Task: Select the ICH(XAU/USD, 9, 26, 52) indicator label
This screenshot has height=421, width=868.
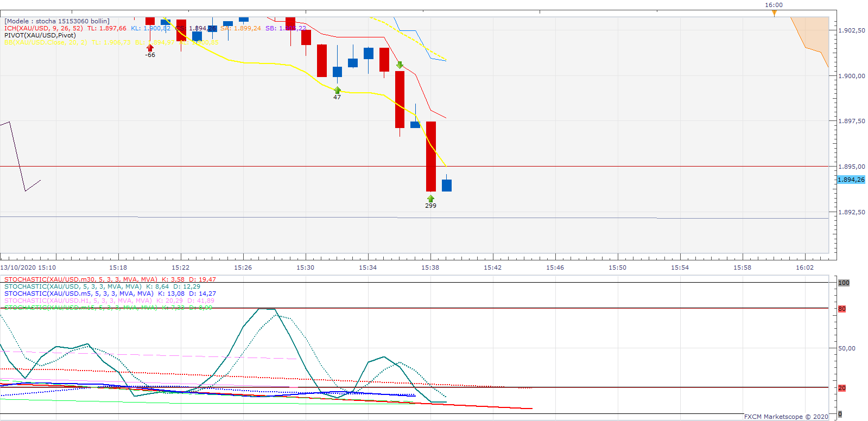Action: point(43,28)
